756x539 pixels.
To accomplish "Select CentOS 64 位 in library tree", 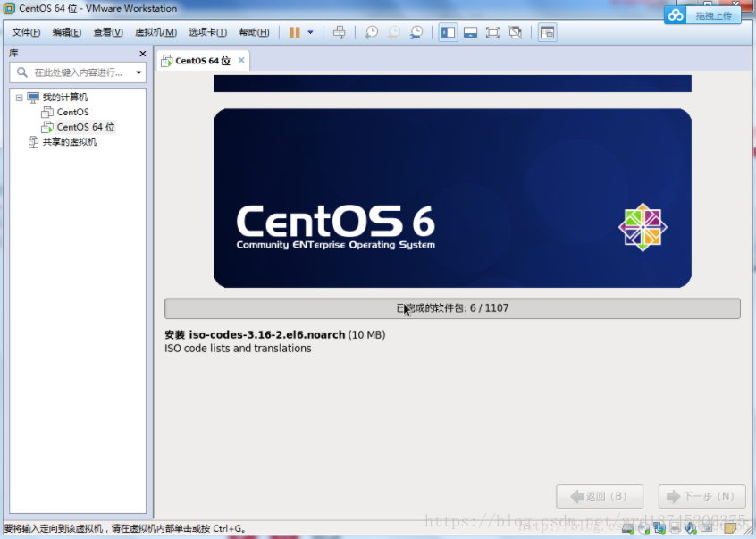I will 85,127.
